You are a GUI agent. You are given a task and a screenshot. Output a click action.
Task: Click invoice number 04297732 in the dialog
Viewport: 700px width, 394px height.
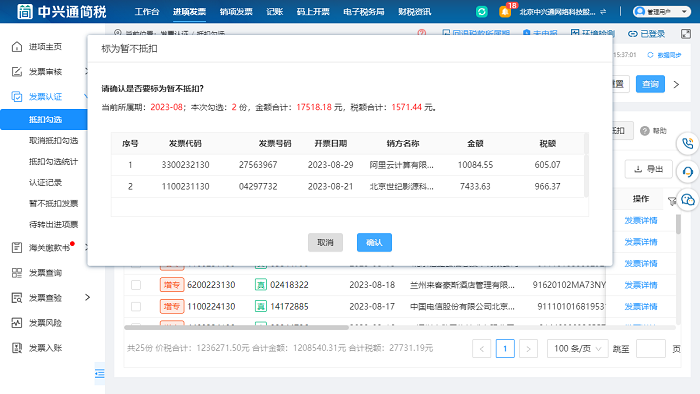click(x=258, y=187)
